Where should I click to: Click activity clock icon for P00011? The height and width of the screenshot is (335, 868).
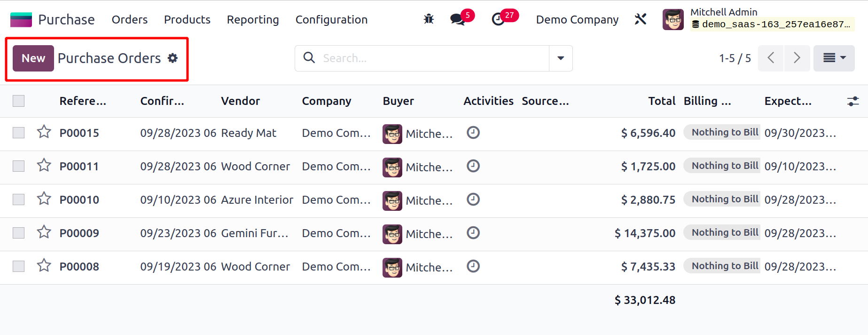(473, 166)
